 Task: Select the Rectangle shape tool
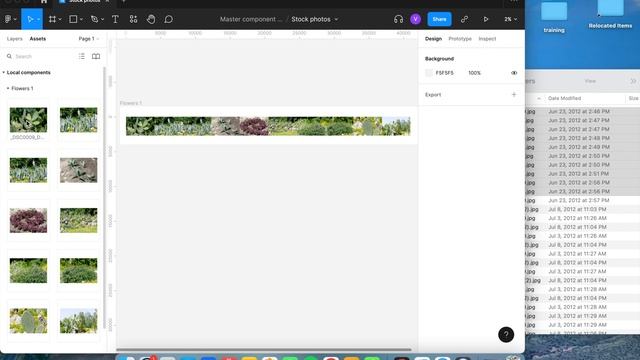point(73,19)
